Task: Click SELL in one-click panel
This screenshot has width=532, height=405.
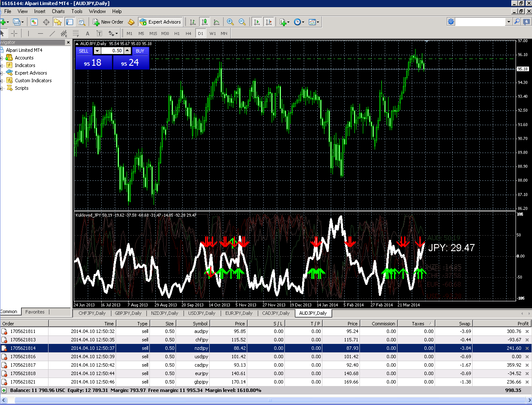Action: tap(84, 51)
